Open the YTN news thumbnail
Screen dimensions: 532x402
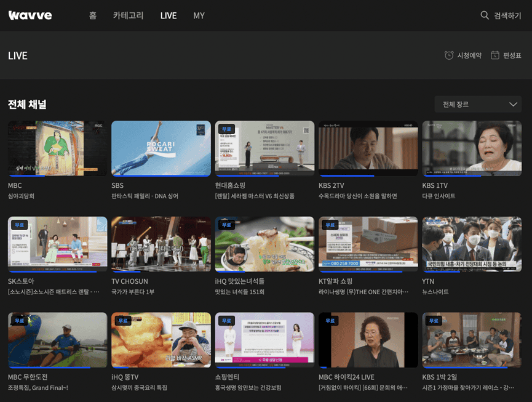472,244
